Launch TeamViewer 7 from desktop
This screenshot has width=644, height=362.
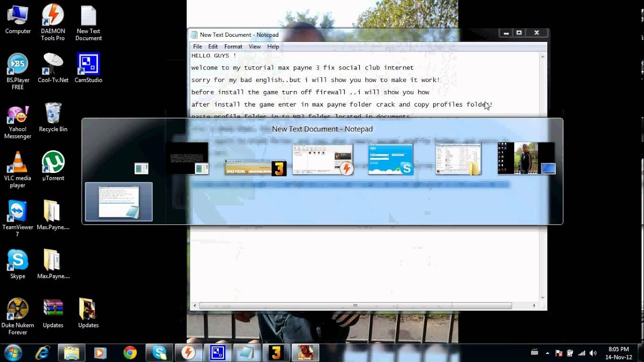click(18, 219)
